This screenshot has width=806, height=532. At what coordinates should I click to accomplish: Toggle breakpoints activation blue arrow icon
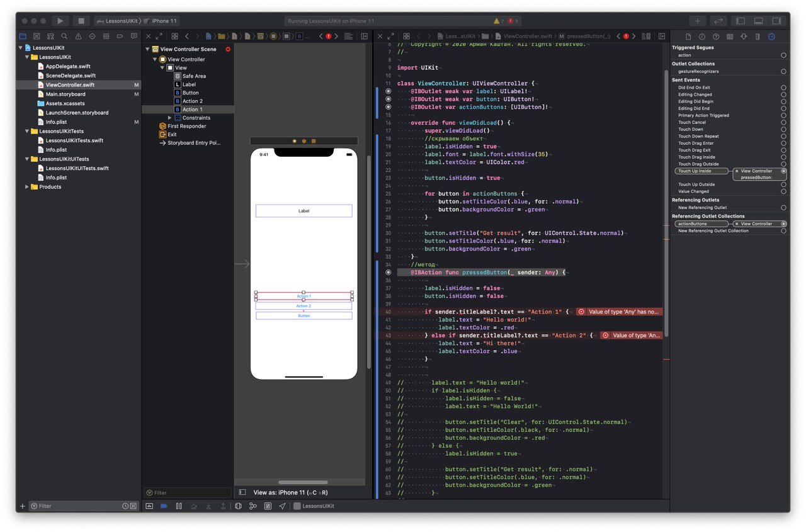tap(164, 506)
